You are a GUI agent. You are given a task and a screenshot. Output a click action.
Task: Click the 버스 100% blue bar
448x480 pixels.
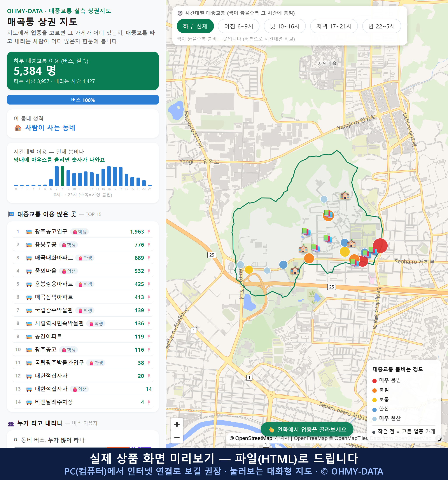[83, 100]
